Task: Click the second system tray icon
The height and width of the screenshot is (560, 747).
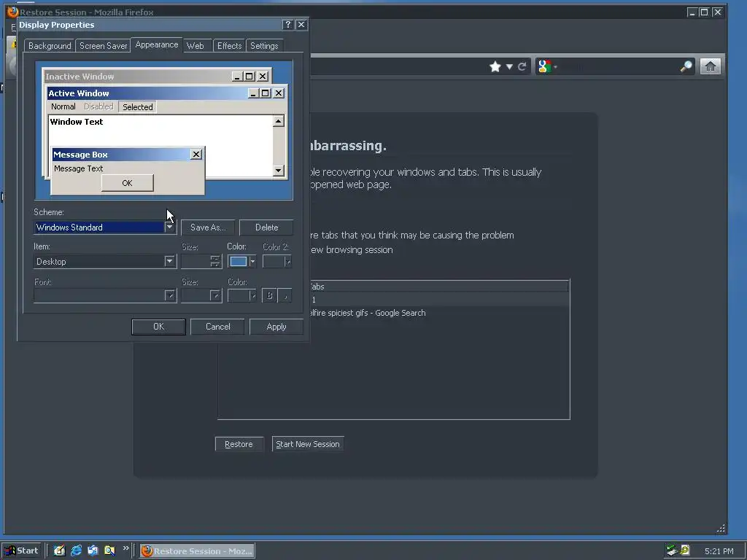Action: pyautogui.click(x=685, y=550)
